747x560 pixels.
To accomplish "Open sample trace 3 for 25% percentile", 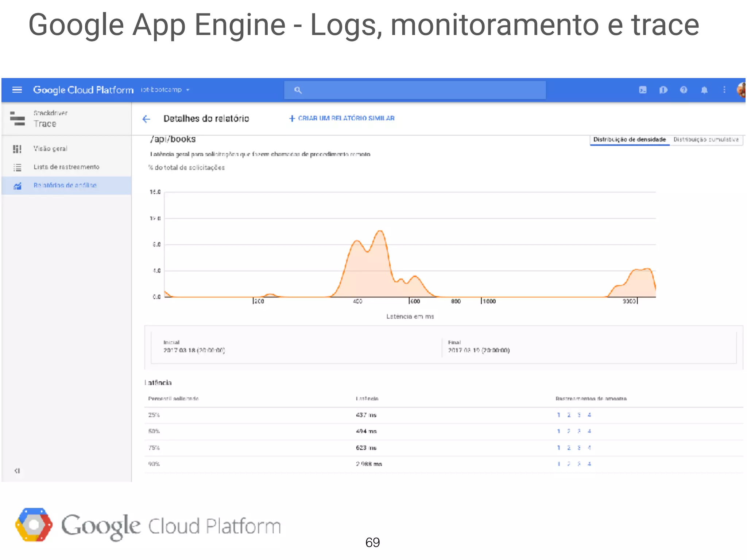I will point(579,415).
